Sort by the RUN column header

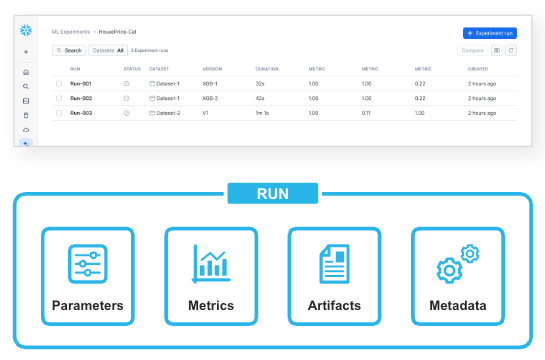click(x=75, y=69)
